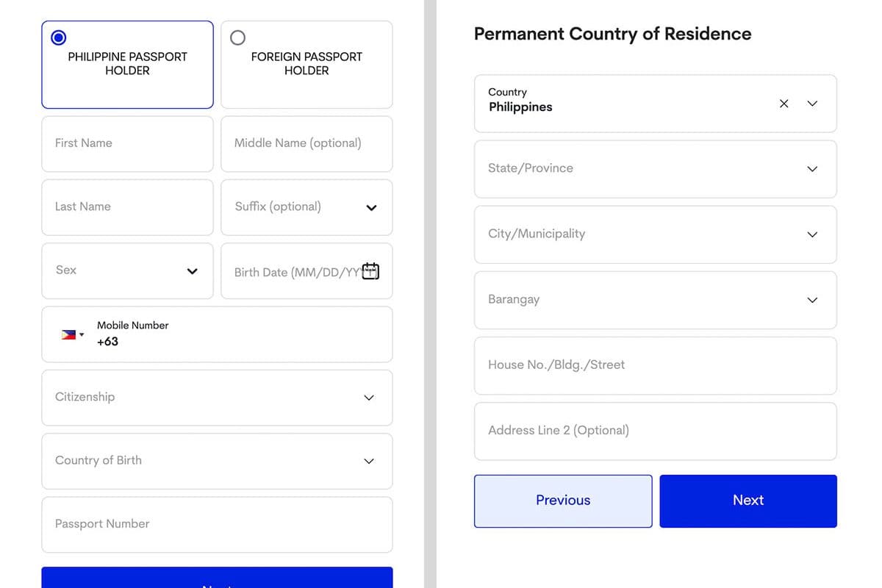The image size is (882, 588).
Task: Expand the Suffix optional dropdown
Action: (x=371, y=207)
